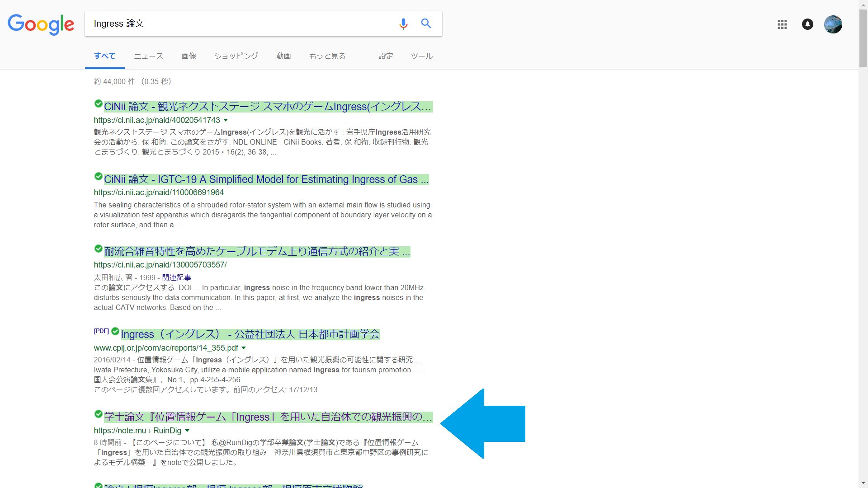Open the dropdown beside the 14_355.pdf URL

(x=244, y=348)
